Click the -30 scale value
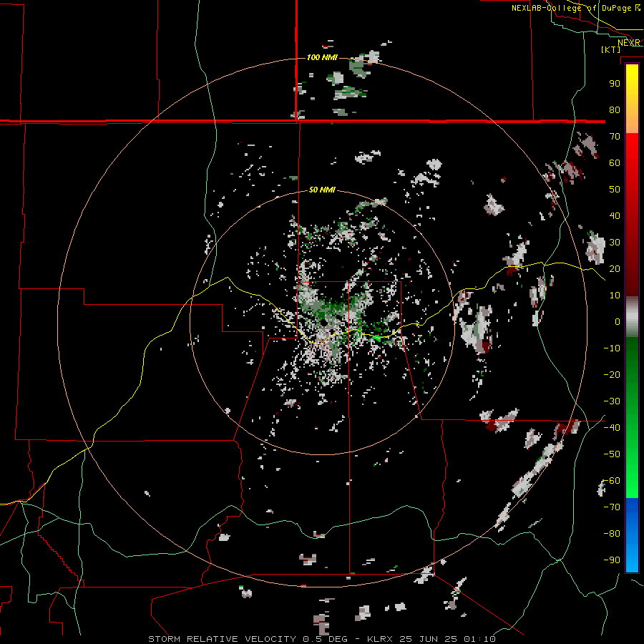The width and height of the screenshot is (644, 644). (x=612, y=401)
